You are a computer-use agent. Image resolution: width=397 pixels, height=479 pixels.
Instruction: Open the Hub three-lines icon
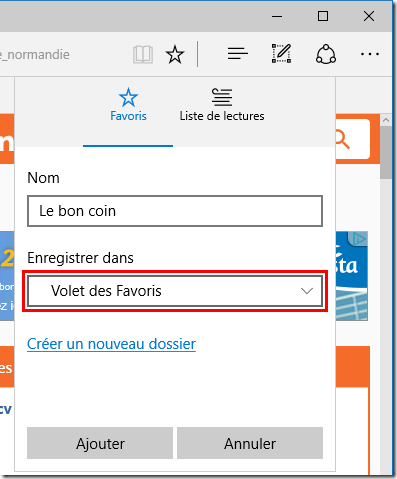(x=238, y=54)
